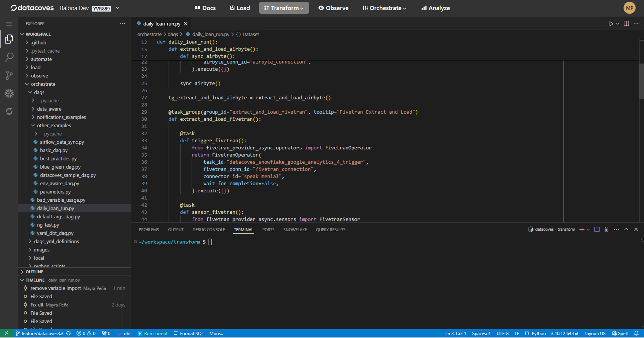Screen dimensions: 644x338
Task: Switch to the PORTS tab
Action: click(268, 229)
